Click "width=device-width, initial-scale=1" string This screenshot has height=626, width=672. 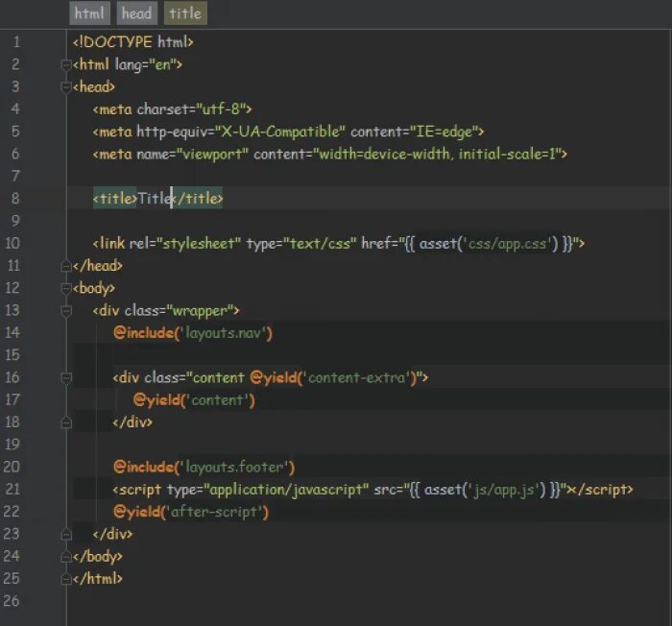click(437, 154)
